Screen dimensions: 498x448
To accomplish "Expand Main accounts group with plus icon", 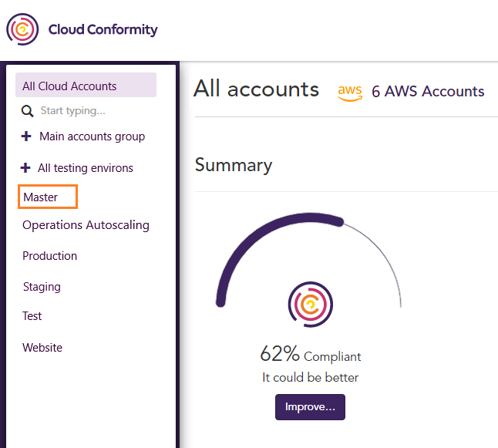I will tap(26, 136).
